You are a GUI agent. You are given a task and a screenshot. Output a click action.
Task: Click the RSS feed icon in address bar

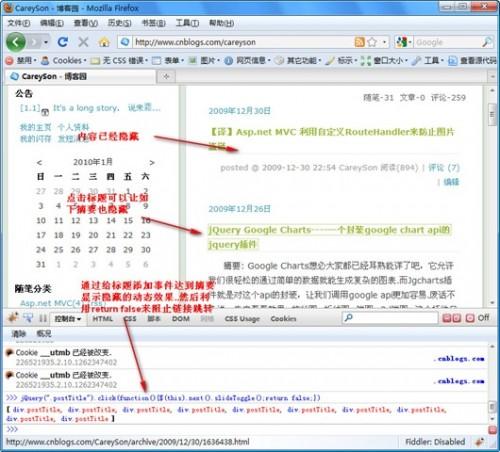point(360,42)
